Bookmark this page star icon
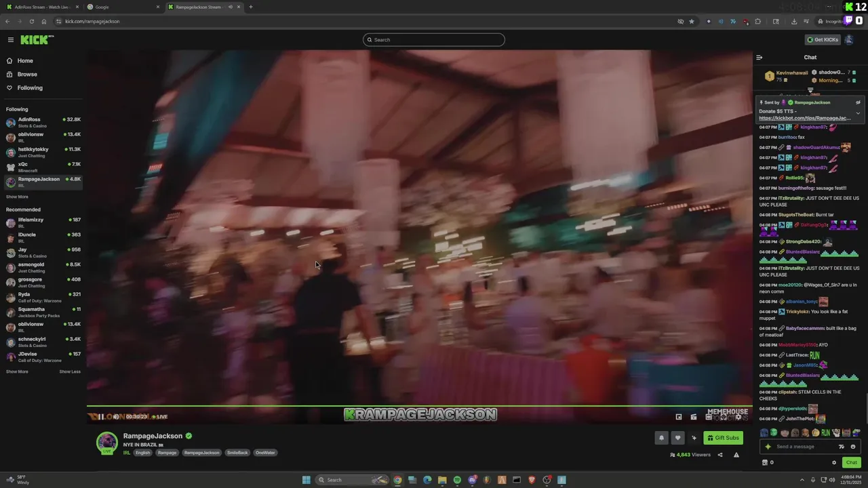 692,21
